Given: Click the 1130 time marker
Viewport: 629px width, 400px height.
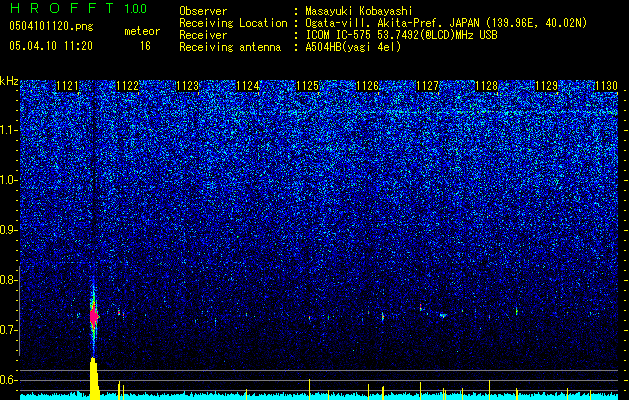Looking at the screenshot, I should pos(607,86).
